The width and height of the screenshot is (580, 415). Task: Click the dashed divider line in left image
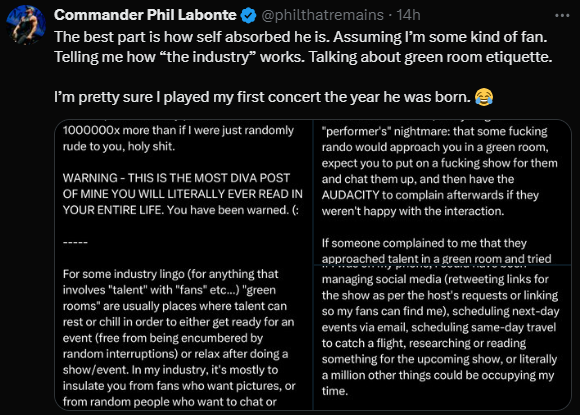[75, 243]
